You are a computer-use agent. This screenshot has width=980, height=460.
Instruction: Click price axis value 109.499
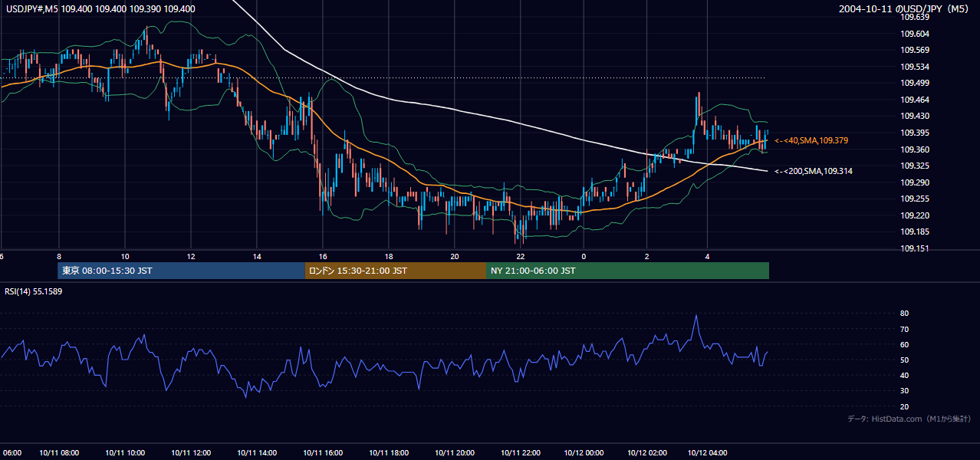point(916,84)
